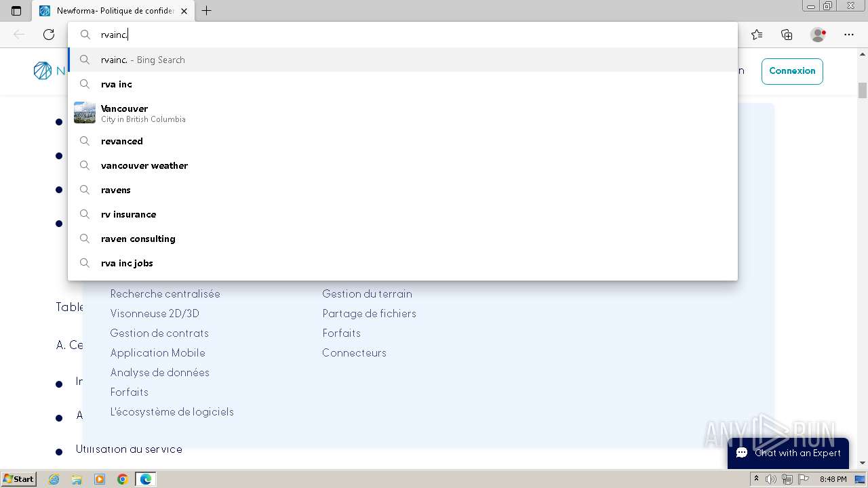Open a new tab with the plus icon
Screen dimensions: 868x488
coord(207,11)
